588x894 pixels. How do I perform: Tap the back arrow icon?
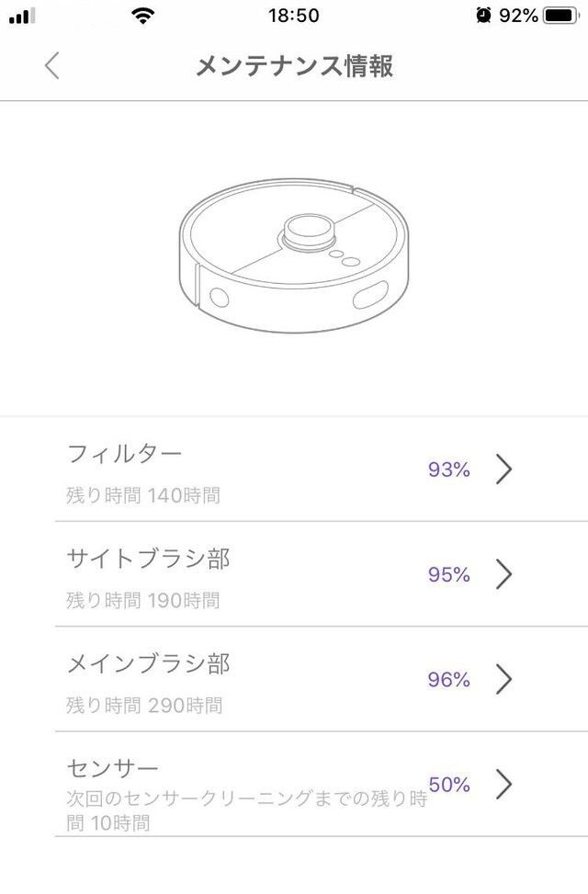(51, 66)
